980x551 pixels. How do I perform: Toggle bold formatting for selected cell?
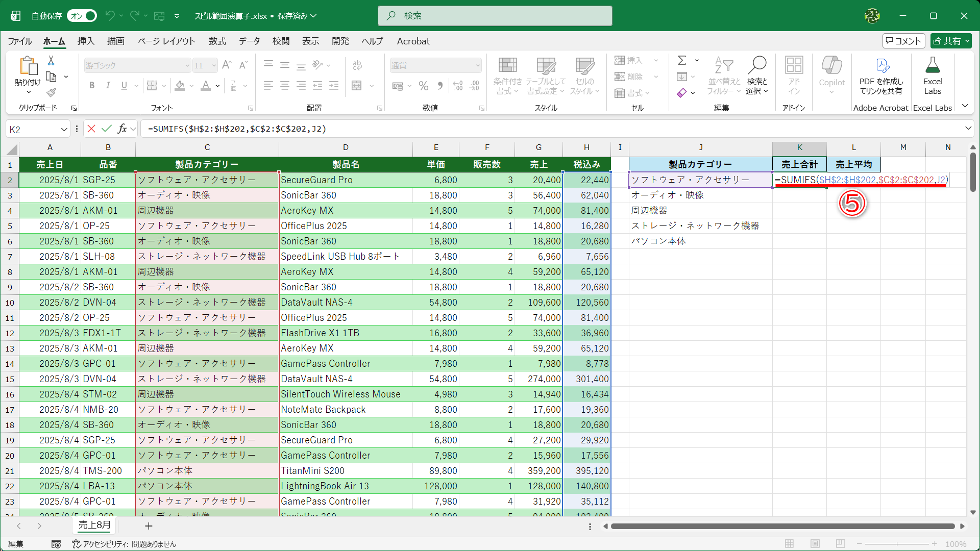pyautogui.click(x=92, y=85)
